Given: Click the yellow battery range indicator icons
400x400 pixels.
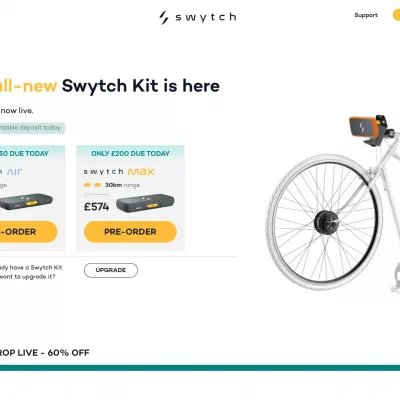Looking at the screenshot, I should tap(92, 185).
